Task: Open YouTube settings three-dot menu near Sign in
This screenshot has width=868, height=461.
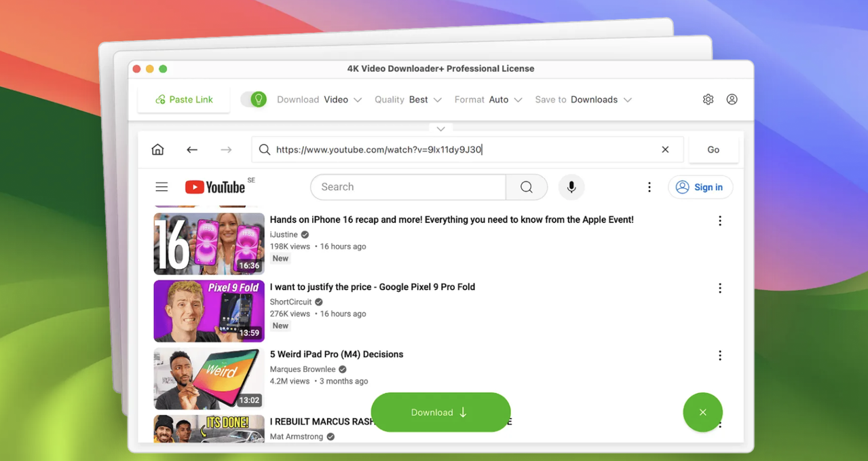Action: point(649,187)
